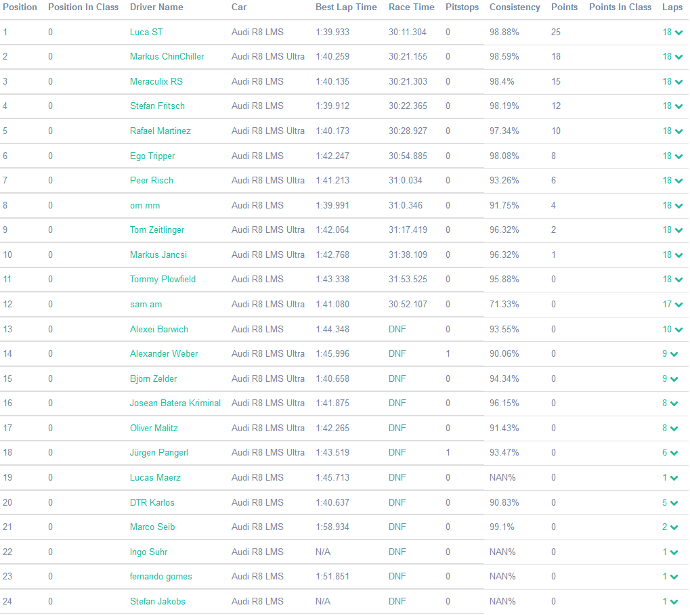This screenshot has width=690, height=616.
Task: Show laps dropdown for Peer Risch
Action: 678,181
